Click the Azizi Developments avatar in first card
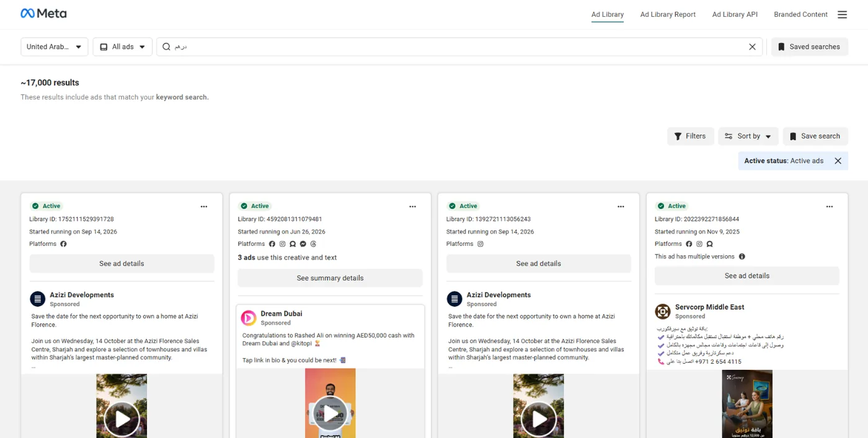 click(x=38, y=299)
